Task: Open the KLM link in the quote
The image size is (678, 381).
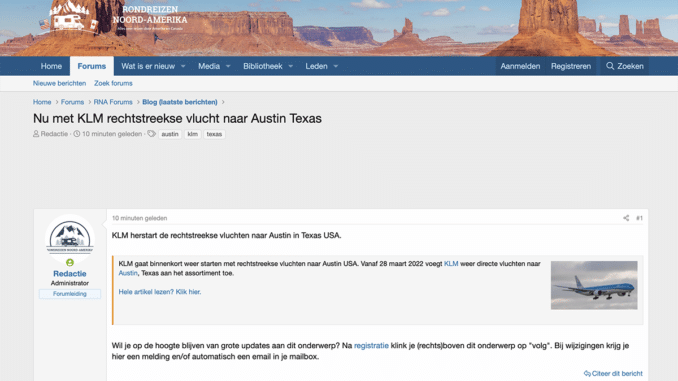Action: [x=451, y=263]
